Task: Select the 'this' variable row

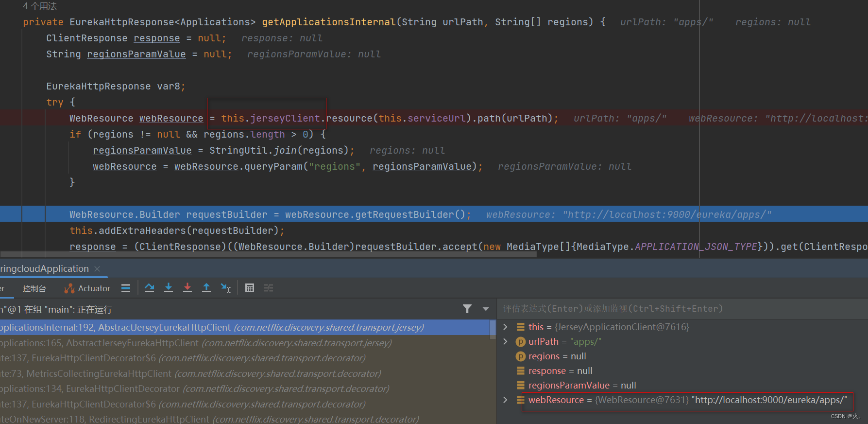Action: [x=682, y=327]
